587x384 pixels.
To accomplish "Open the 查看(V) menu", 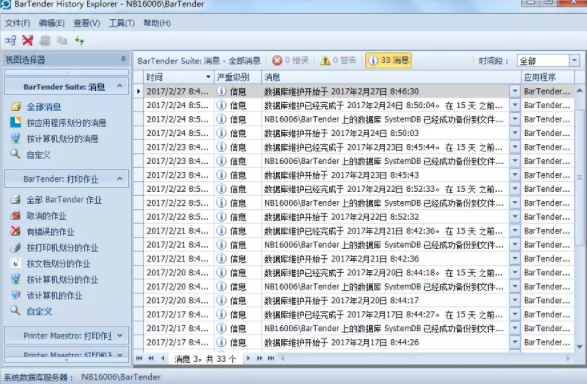I will pos(86,23).
